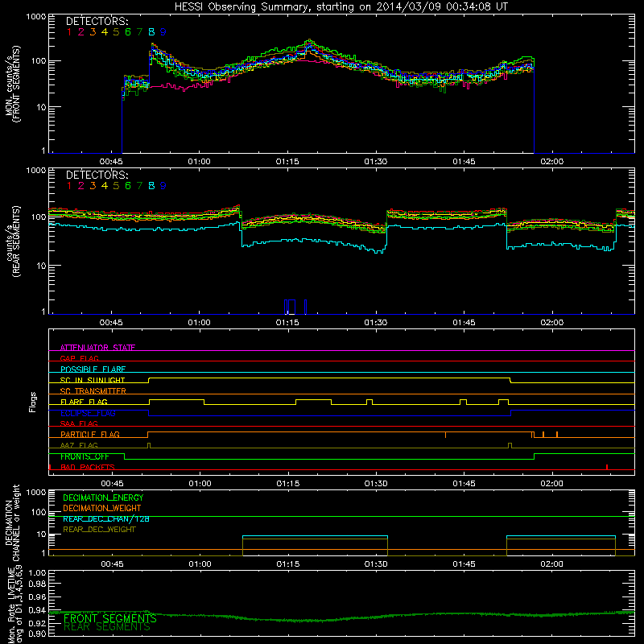
Task: Click 'counts/s (REAR SEGMENTS)' axis title
Action: click(13, 241)
